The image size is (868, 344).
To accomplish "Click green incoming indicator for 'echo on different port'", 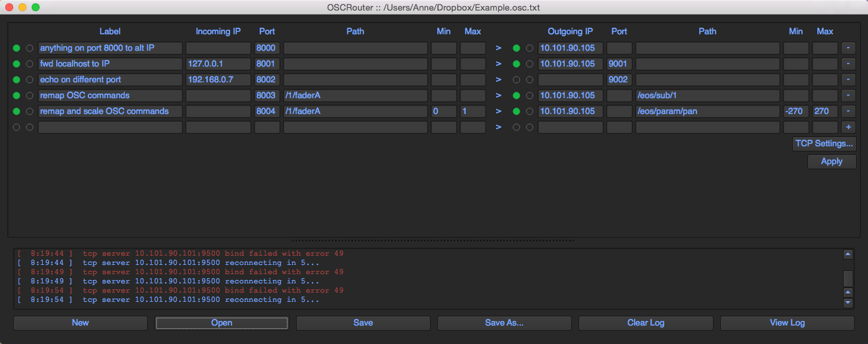I will pyautogui.click(x=16, y=80).
